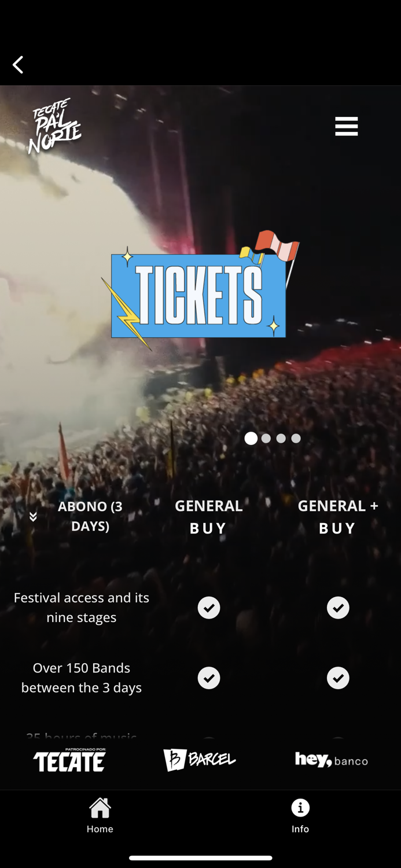The image size is (401, 868).
Task: Click General checkmark for 150 bands
Action: (x=209, y=678)
